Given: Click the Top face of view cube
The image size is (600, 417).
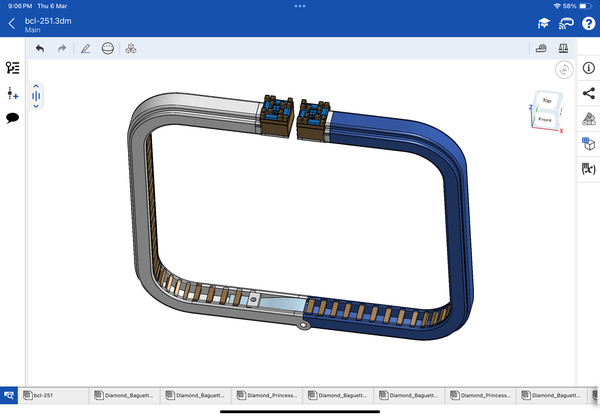Looking at the screenshot, I should click(546, 101).
